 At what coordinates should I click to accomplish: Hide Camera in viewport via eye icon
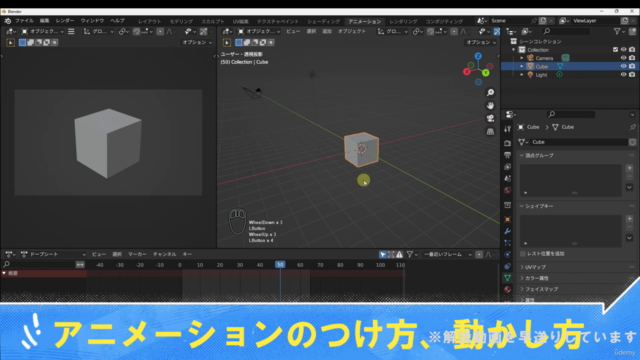[x=623, y=58]
